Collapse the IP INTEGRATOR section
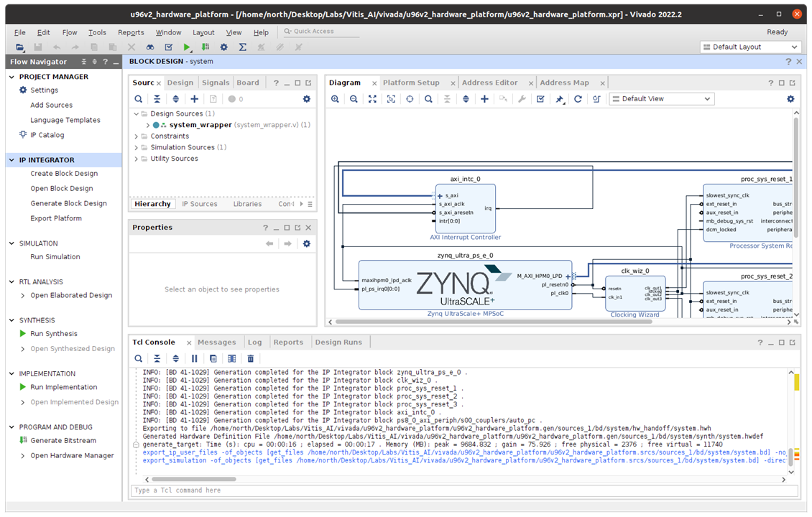The image size is (812, 517). coord(12,160)
